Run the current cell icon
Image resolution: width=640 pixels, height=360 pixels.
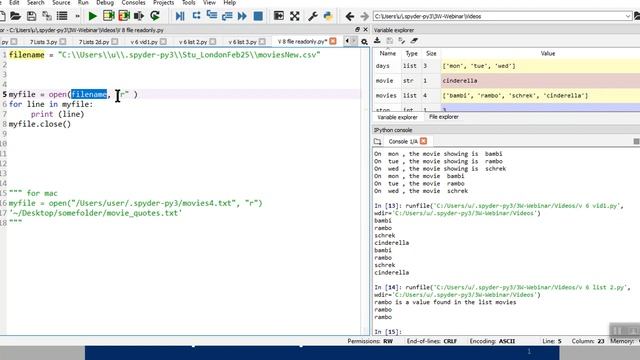(x=109, y=16)
